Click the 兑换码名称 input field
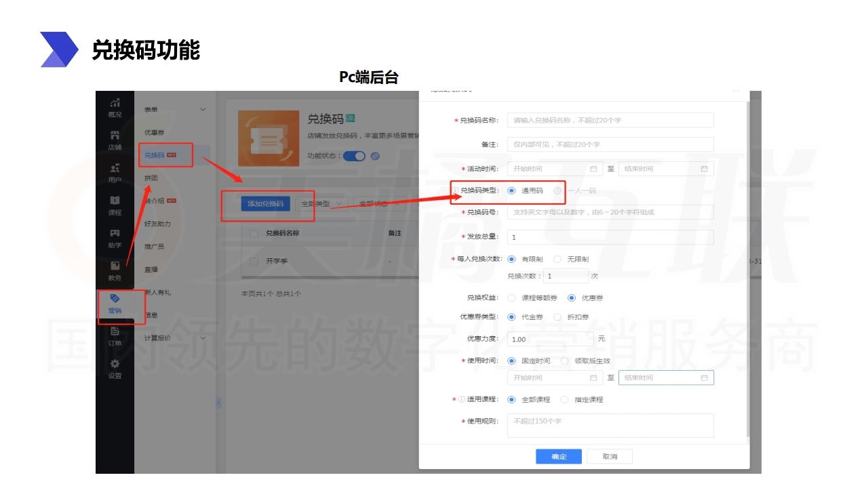 [x=610, y=120]
